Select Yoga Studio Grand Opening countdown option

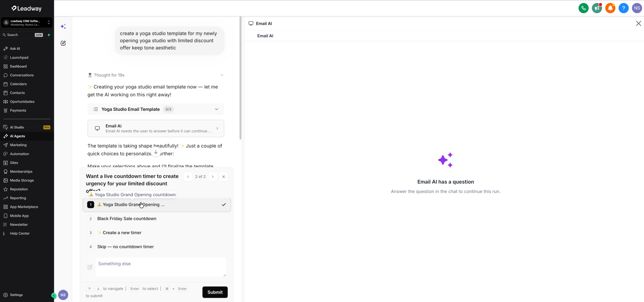(x=157, y=205)
